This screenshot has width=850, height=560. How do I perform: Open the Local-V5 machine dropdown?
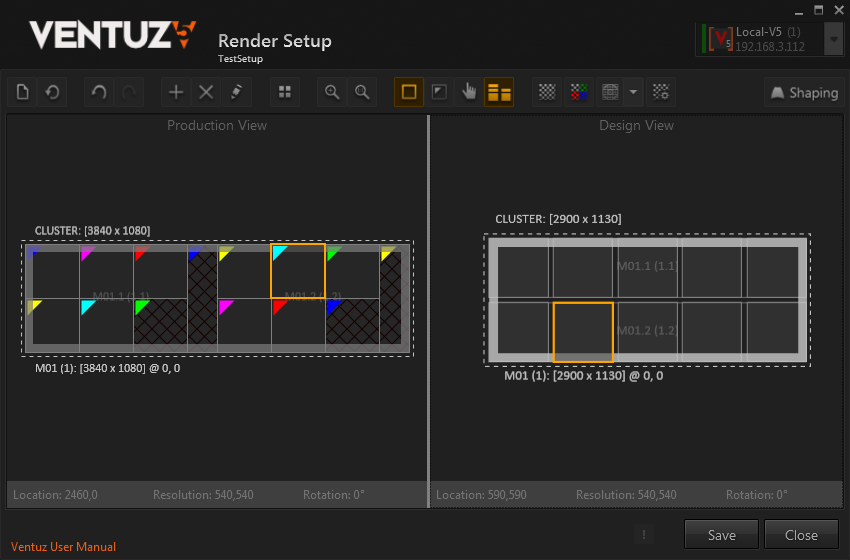pos(833,39)
